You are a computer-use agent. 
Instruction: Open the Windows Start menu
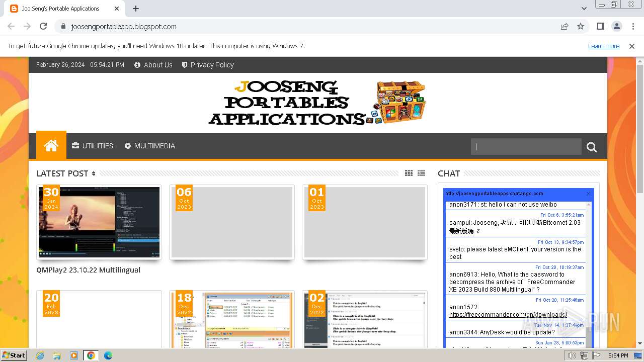pos(14,355)
